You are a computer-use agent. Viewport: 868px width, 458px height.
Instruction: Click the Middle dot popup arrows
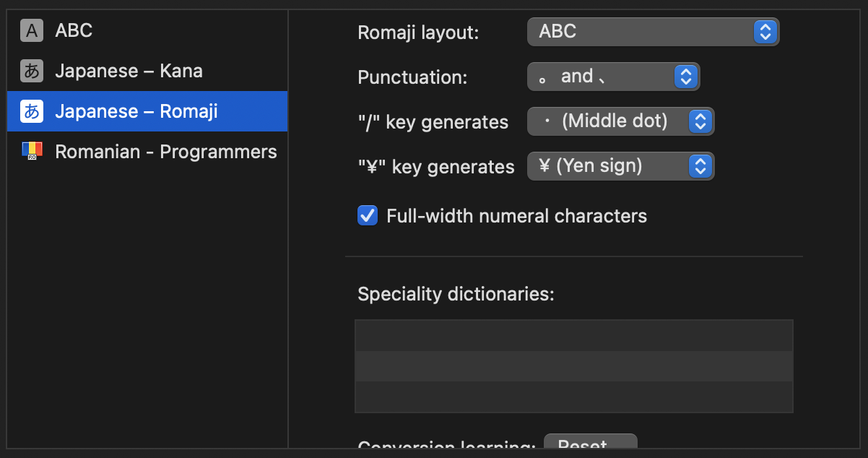click(699, 121)
